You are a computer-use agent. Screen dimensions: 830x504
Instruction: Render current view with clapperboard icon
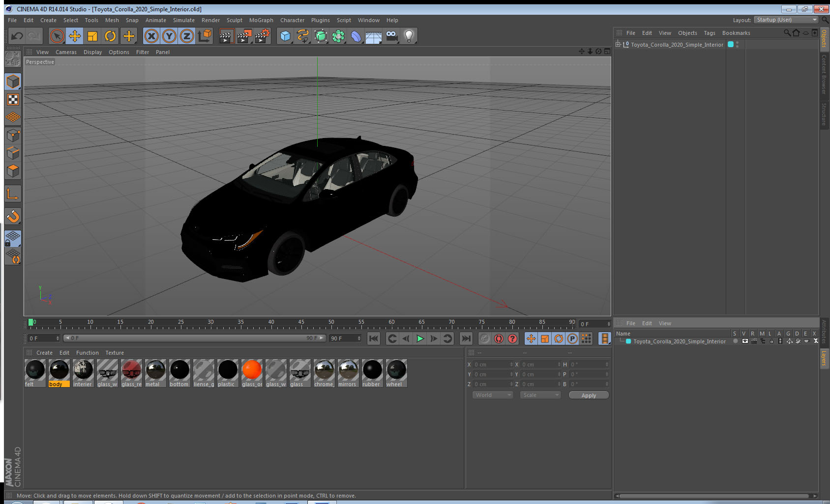(x=226, y=36)
